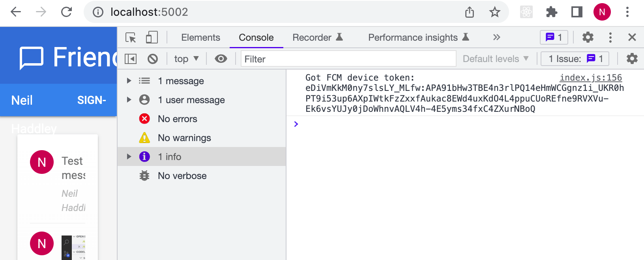Viewport: 644px width, 260px height.
Task: Bookmark this page with star icon
Action: tap(494, 12)
